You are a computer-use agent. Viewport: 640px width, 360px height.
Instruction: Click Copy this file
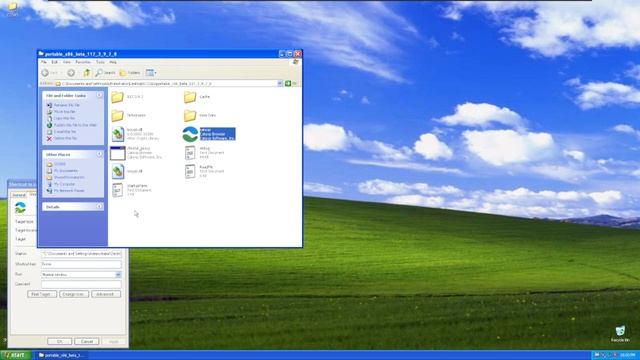61,118
